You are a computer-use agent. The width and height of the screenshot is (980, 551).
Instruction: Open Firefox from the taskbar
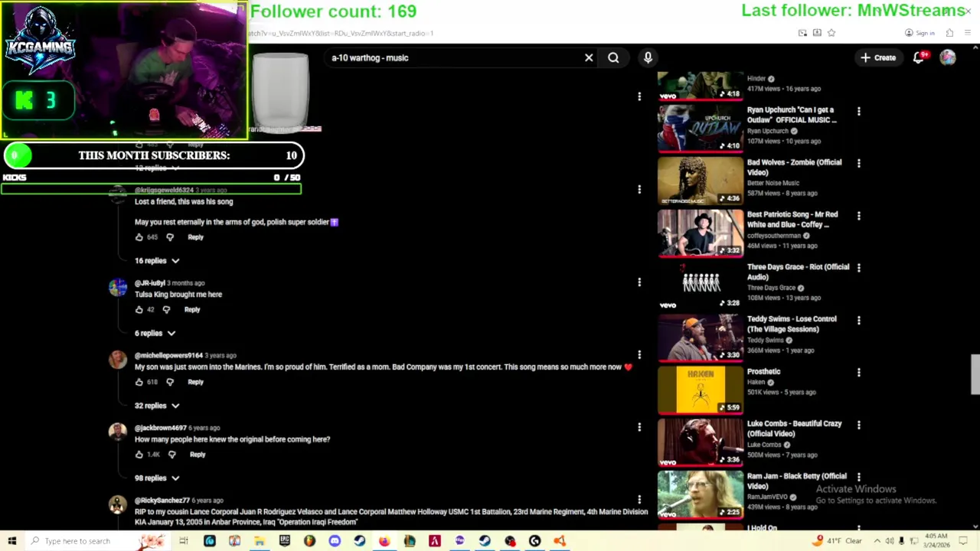(x=384, y=541)
